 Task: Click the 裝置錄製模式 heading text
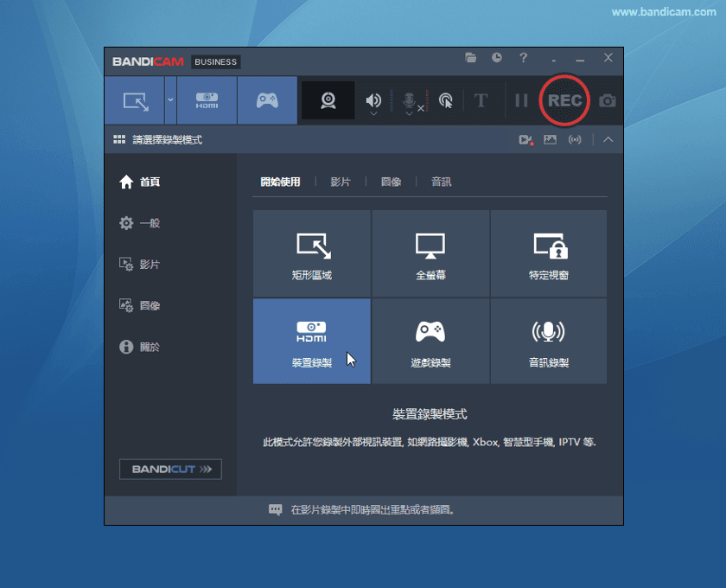(430, 414)
